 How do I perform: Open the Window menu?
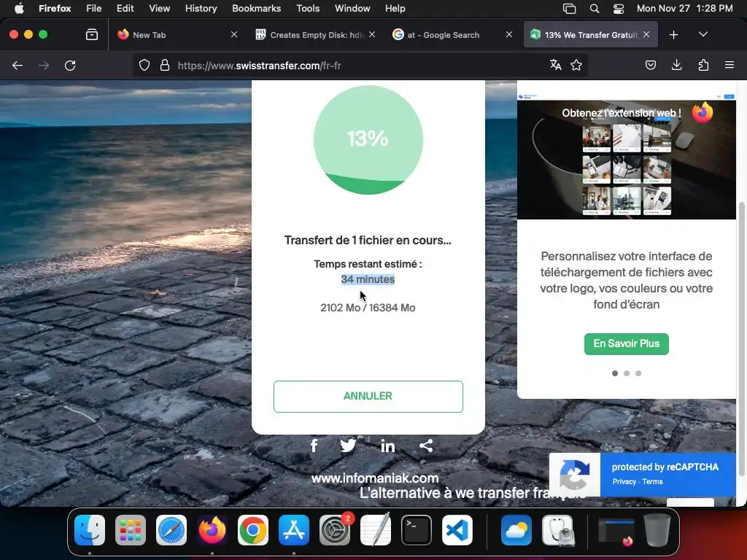click(352, 8)
